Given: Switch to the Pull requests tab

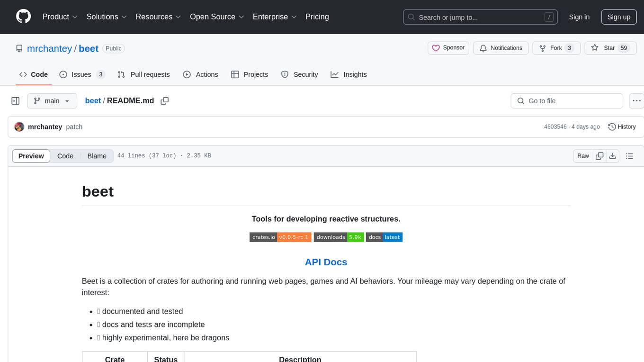Looking at the screenshot, I should point(143,74).
